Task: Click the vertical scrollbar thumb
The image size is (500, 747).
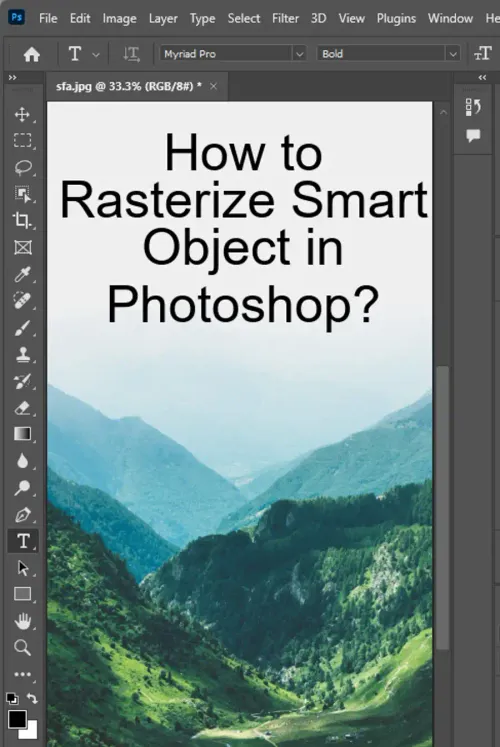Action: [443, 507]
